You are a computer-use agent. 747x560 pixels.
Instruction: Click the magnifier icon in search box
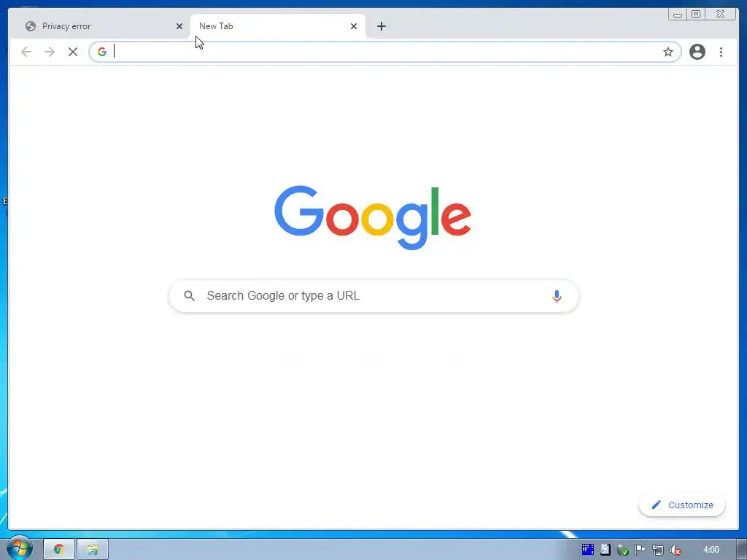189,296
